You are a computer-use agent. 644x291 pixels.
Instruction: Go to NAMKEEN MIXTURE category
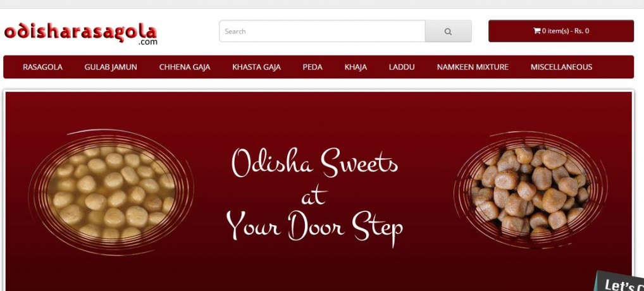(x=473, y=67)
